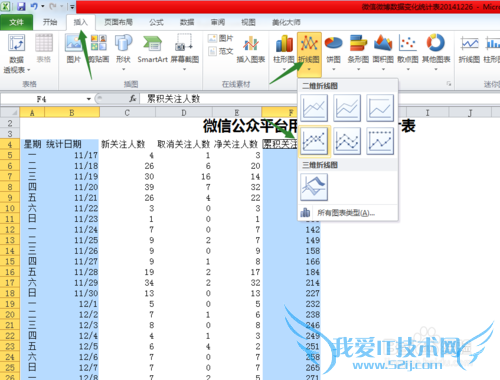Click the select-all corner of the sheet
The image size is (500, 380).
point(10,112)
